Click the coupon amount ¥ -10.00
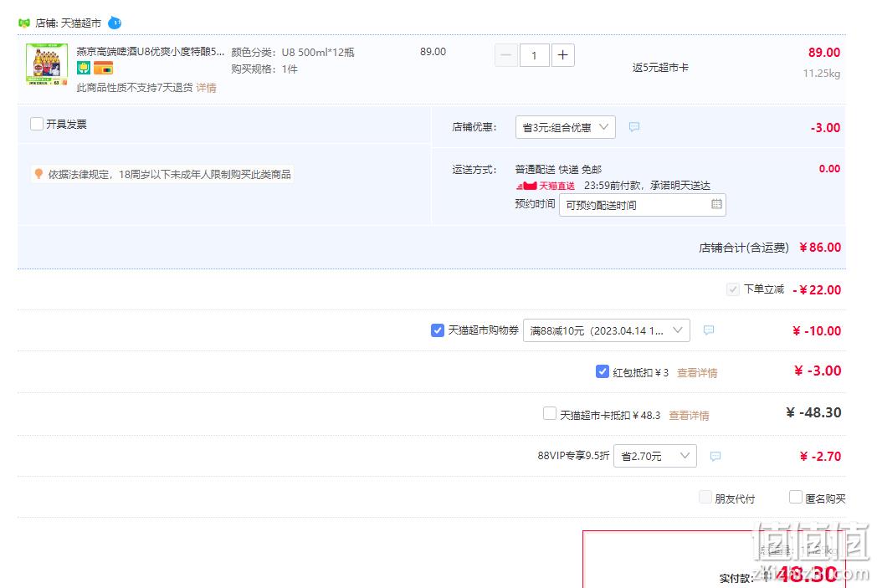This screenshot has width=877, height=588. (x=817, y=331)
